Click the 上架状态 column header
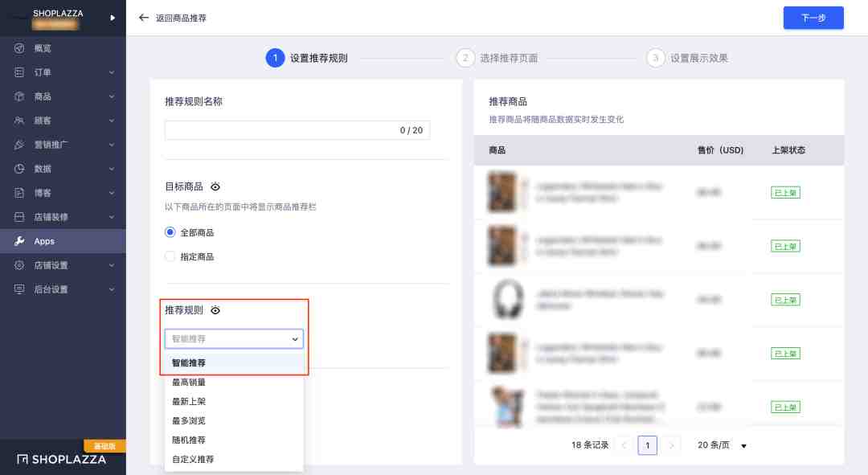Screen dimensions: 868x475 pos(788,150)
